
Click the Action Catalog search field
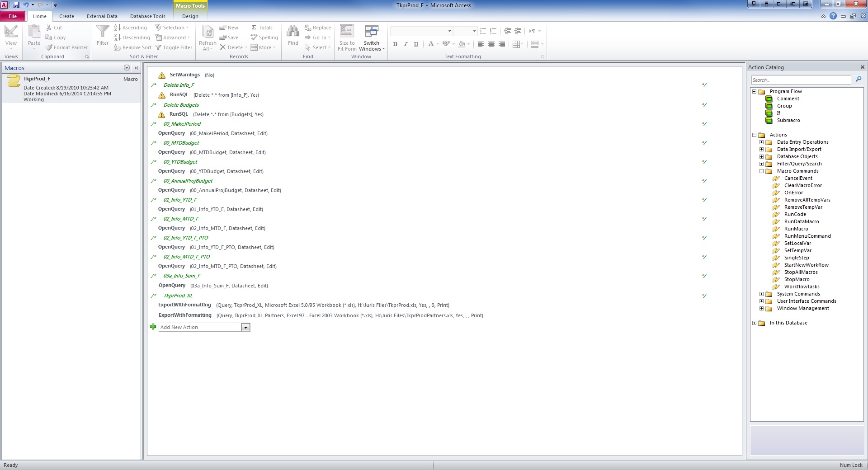pyautogui.click(x=800, y=80)
